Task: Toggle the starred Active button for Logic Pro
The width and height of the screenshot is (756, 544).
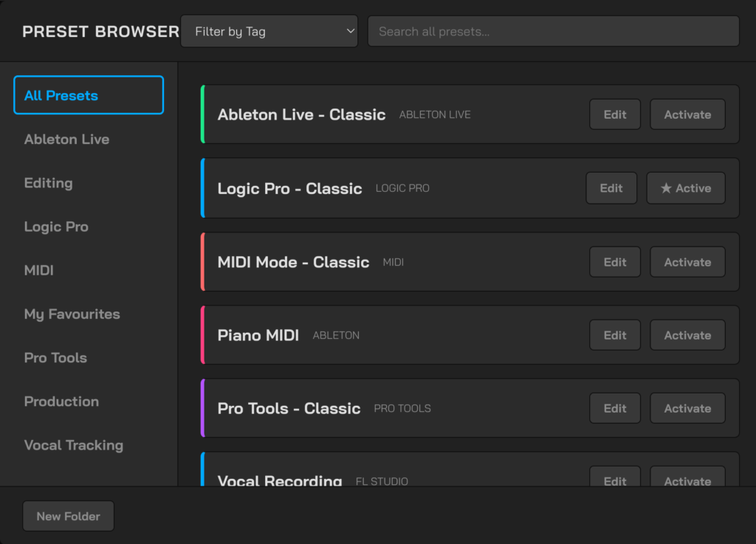Action: [685, 188]
